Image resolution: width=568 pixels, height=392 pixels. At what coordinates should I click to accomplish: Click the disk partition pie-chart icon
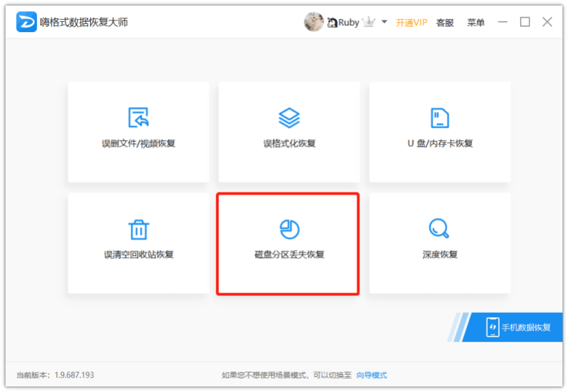pos(289,229)
